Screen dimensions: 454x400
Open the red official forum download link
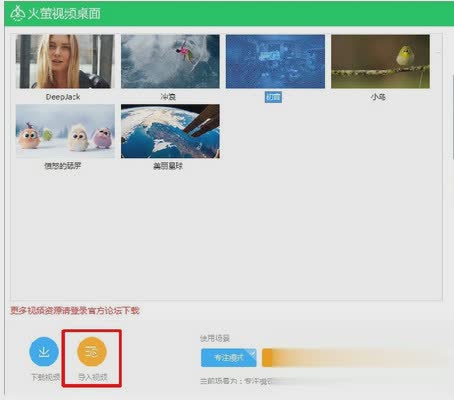75,311
